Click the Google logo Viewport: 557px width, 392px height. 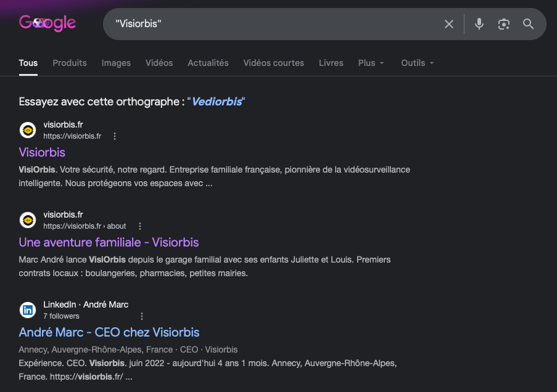(x=47, y=23)
